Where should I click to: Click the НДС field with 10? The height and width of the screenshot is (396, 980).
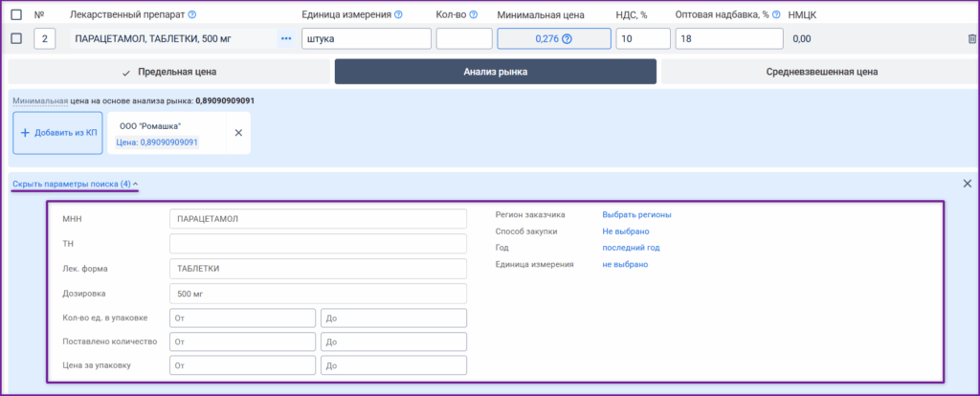click(643, 38)
